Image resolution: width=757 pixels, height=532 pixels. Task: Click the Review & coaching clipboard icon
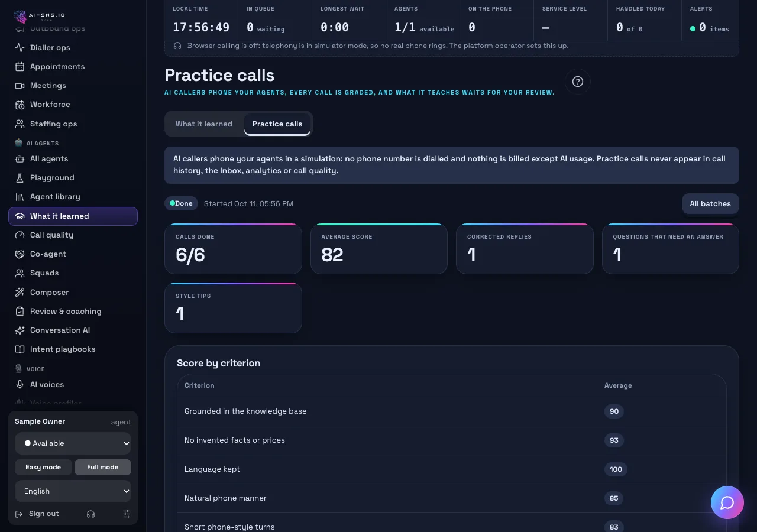pyautogui.click(x=20, y=312)
